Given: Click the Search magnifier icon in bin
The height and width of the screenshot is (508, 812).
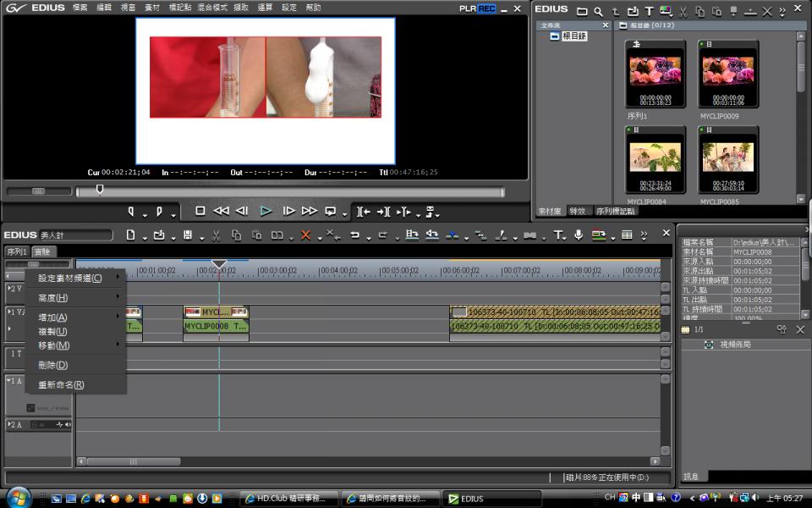Looking at the screenshot, I should tap(598, 11).
